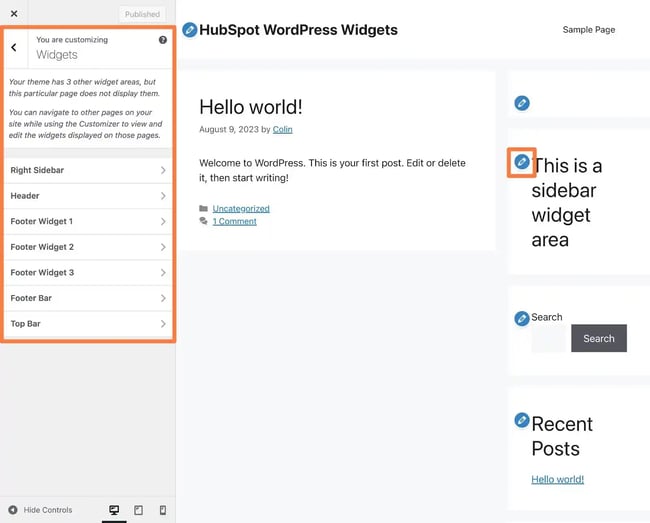Click the Hide Controls button
The height and width of the screenshot is (523, 650).
40,510
